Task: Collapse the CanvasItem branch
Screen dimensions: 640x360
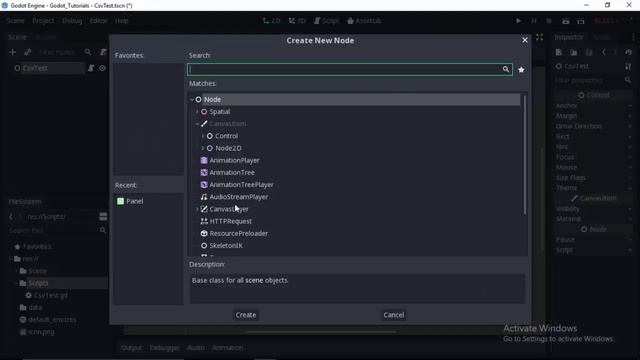Action: click(197, 124)
